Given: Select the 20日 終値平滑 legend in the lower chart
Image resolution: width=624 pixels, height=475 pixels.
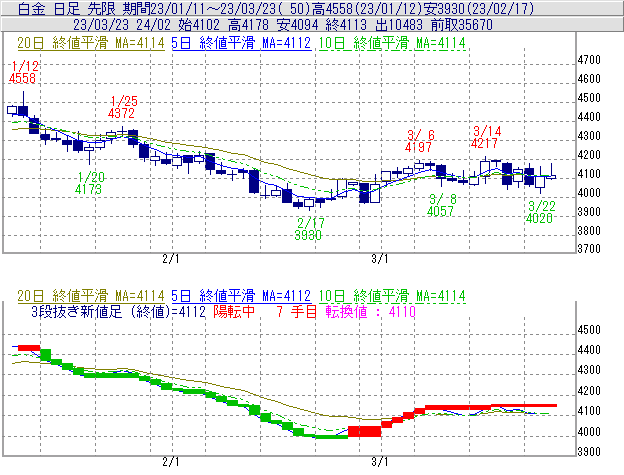Looking at the screenshot, I should point(91,296).
